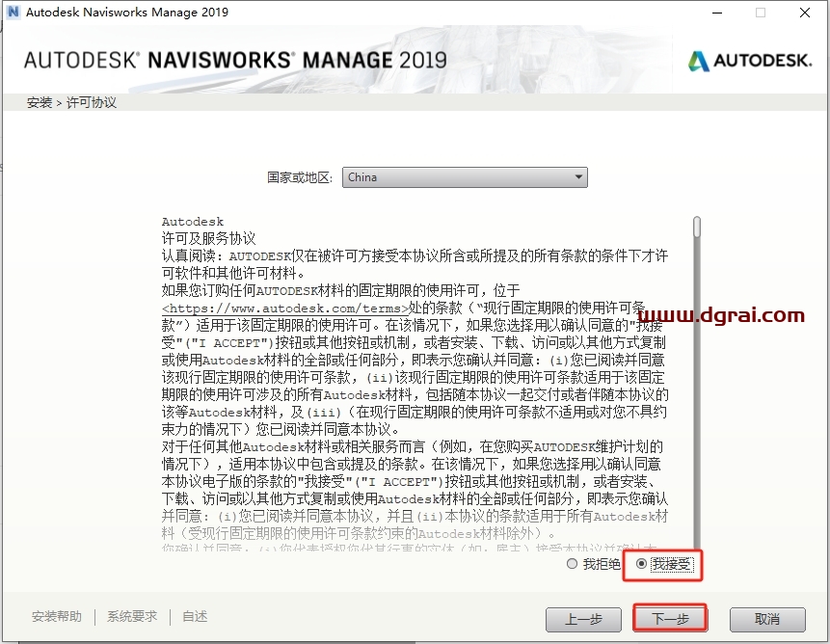The width and height of the screenshot is (830, 644).
Task: Close the Navisworks installer window
Action: pyautogui.click(x=805, y=13)
